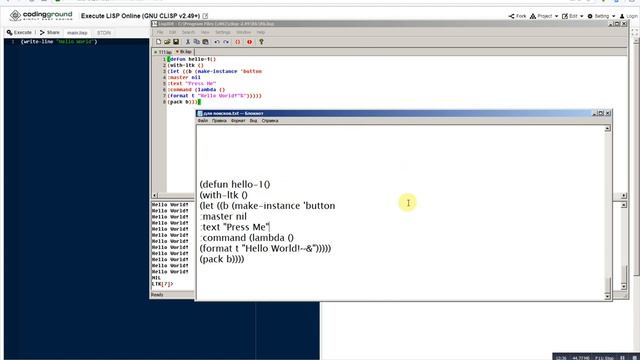Maximize the Notepad window

tap(601, 113)
